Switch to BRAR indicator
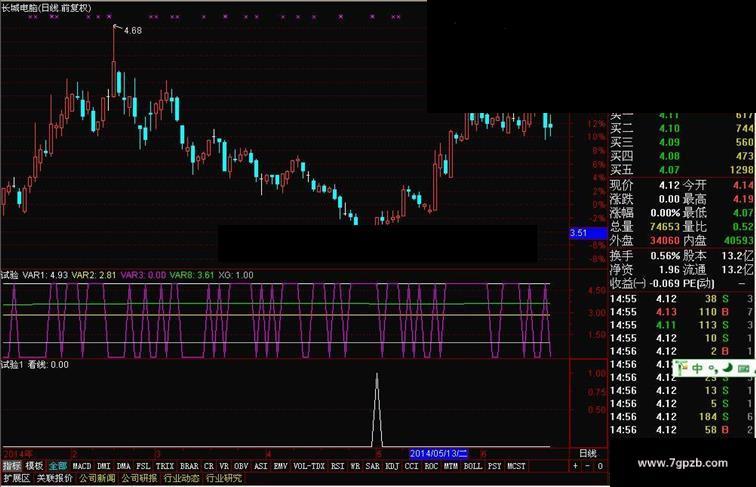This screenshot has width=756, height=487. pos(189,466)
